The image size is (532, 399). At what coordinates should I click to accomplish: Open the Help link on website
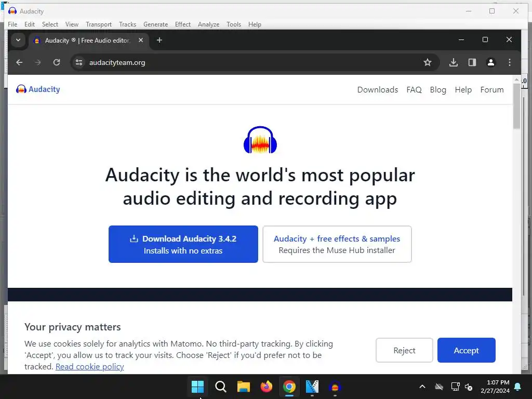click(463, 90)
